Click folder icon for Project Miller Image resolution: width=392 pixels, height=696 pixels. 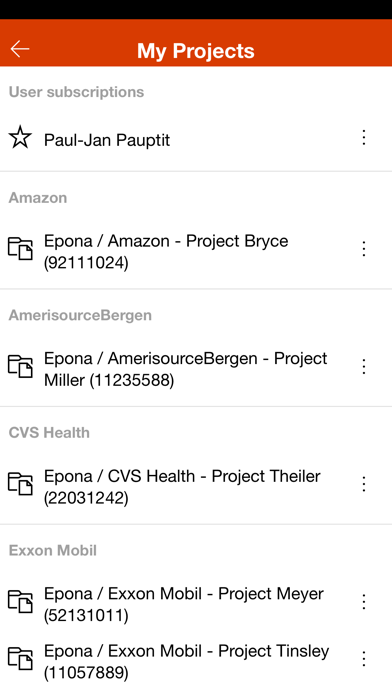[20, 366]
